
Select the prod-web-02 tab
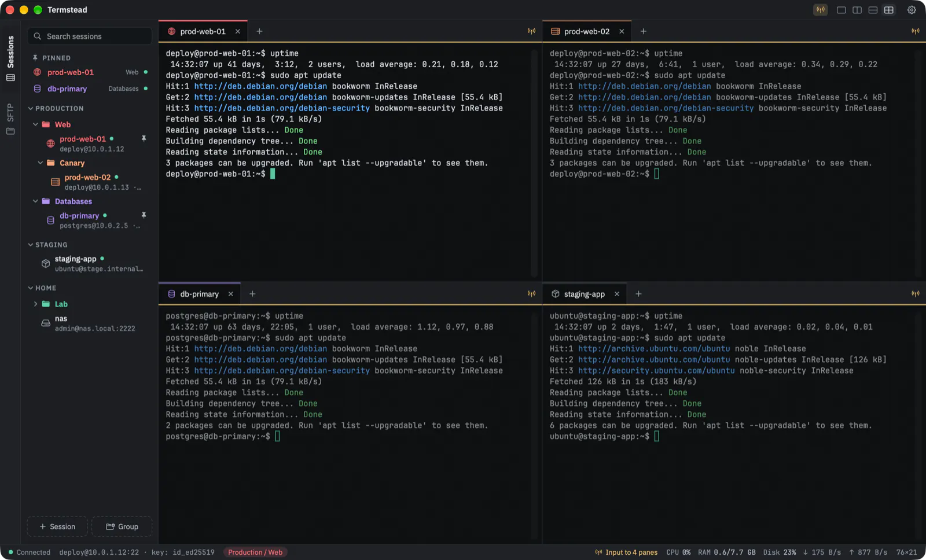587,31
